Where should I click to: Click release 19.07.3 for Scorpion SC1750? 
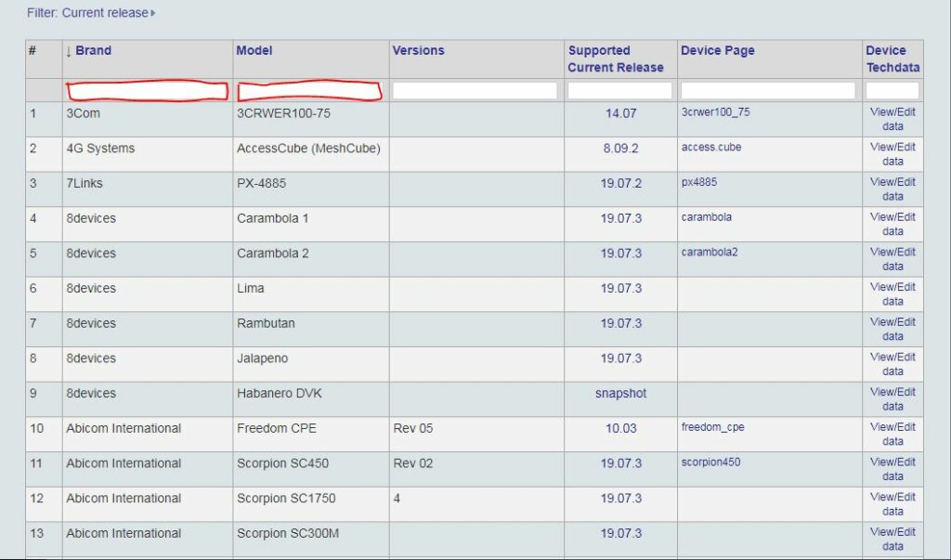pyautogui.click(x=620, y=498)
